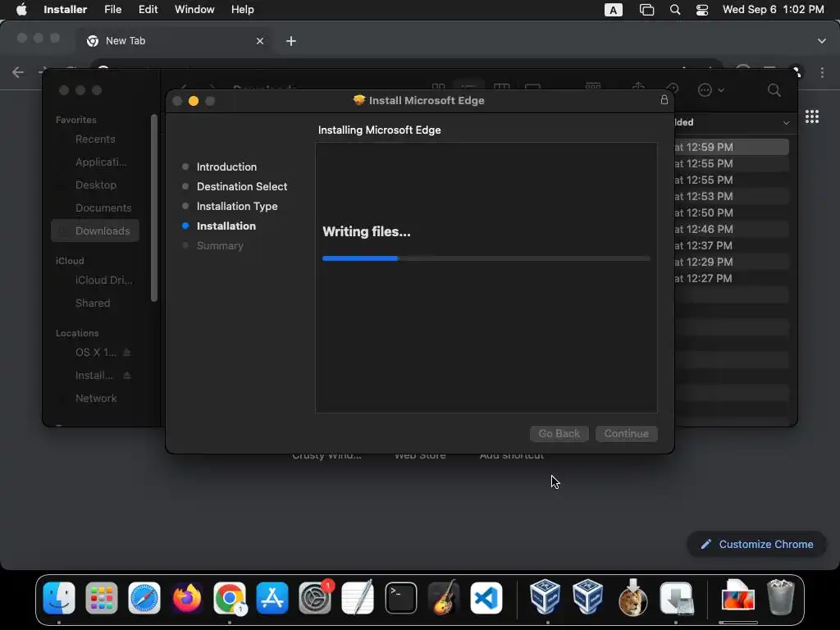Open the App Store dock icon

coord(272,598)
